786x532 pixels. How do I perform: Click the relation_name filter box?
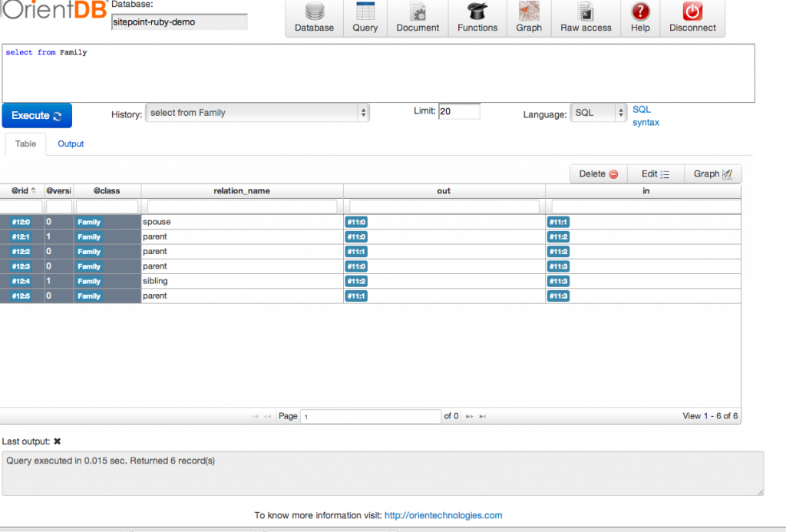click(242, 207)
